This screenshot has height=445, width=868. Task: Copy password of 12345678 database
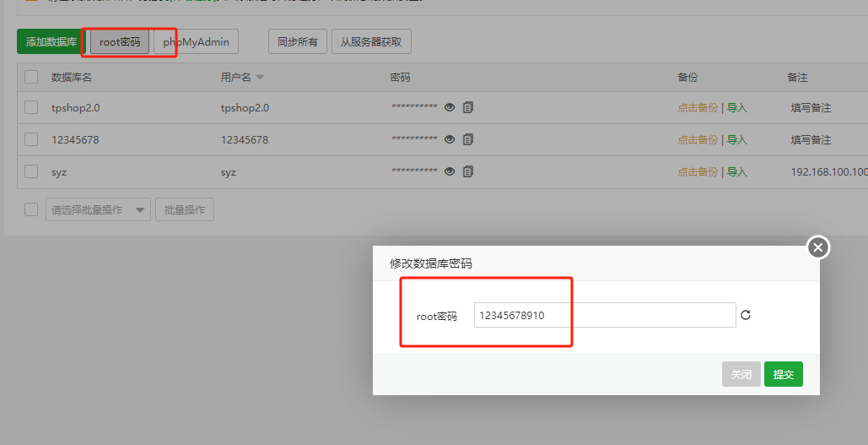click(468, 139)
